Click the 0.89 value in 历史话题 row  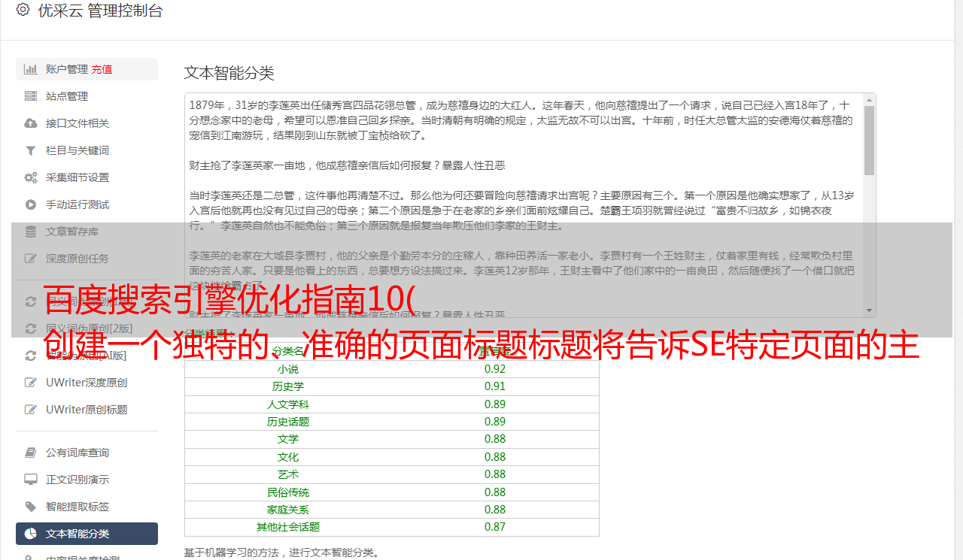[495, 422]
